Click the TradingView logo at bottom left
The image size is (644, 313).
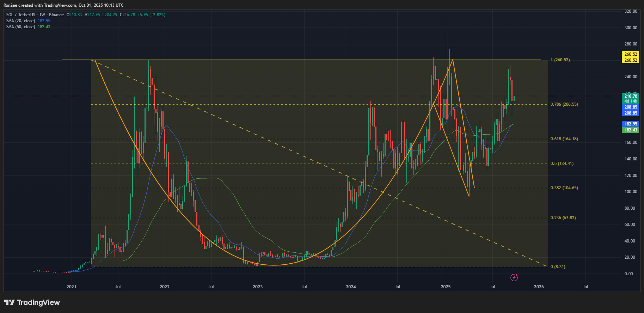coord(32,302)
